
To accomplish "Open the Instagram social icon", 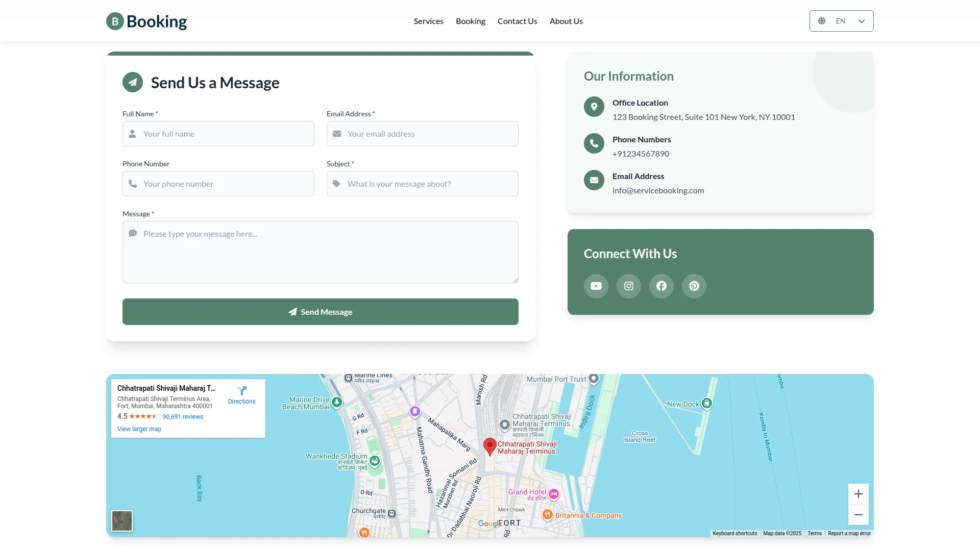I will 628,286.
